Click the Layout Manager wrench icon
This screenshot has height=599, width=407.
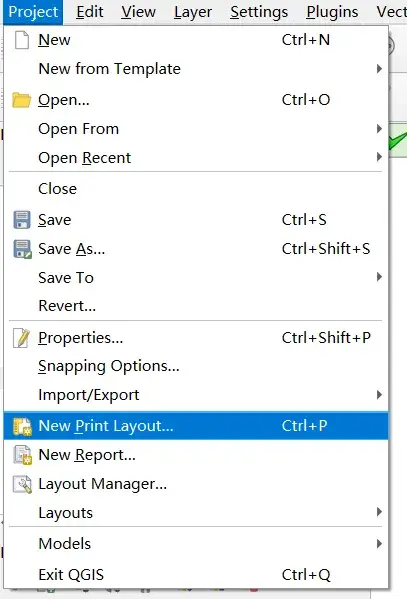[22, 484]
